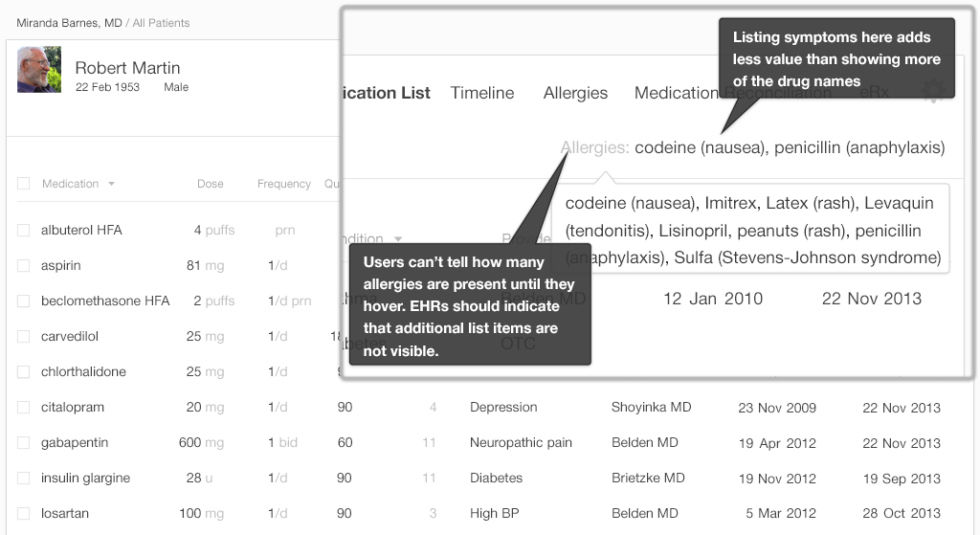This screenshot has width=980, height=535.
Task: Check the insulin glargine checkbox
Action: (x=24, y=479)
